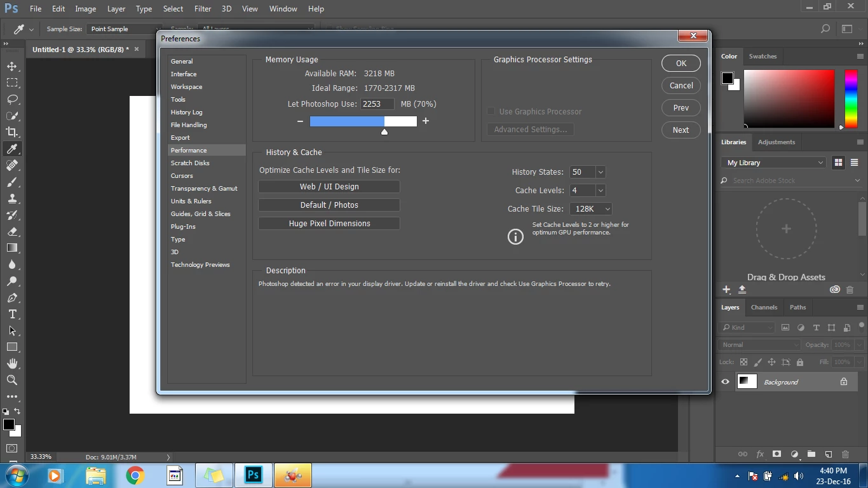
Task: Click the search icon in options bar
Action: point(825,29)
